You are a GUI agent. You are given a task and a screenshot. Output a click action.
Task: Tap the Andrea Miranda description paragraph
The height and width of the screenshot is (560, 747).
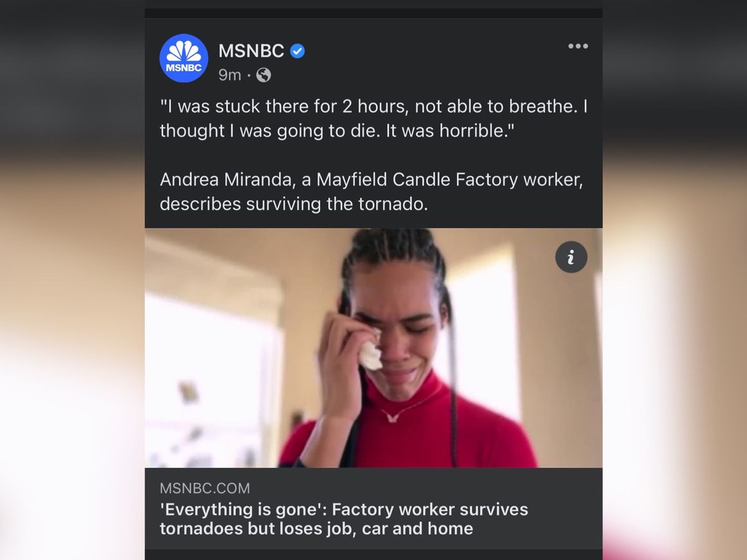(x=372, y=192)
